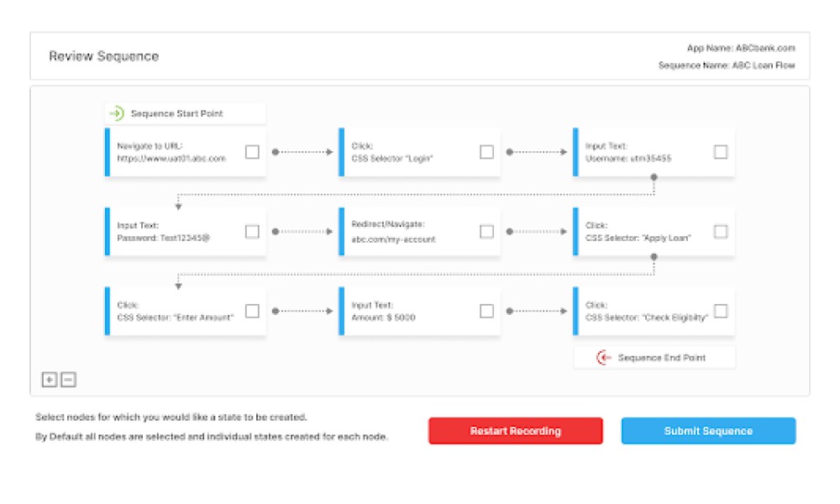Click the connector dot below Username node
This screenshot has height=504, width=840.
pyautogui.click(x=654, y=177)
